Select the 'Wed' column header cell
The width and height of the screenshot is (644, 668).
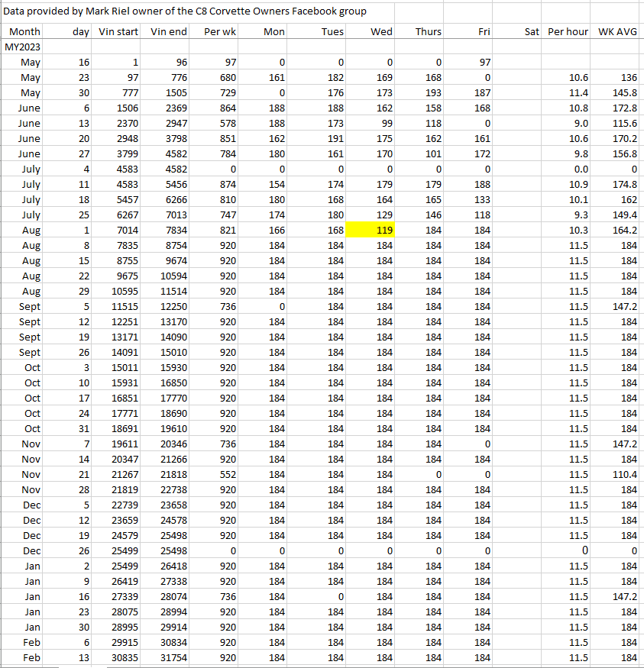(371, 31)
